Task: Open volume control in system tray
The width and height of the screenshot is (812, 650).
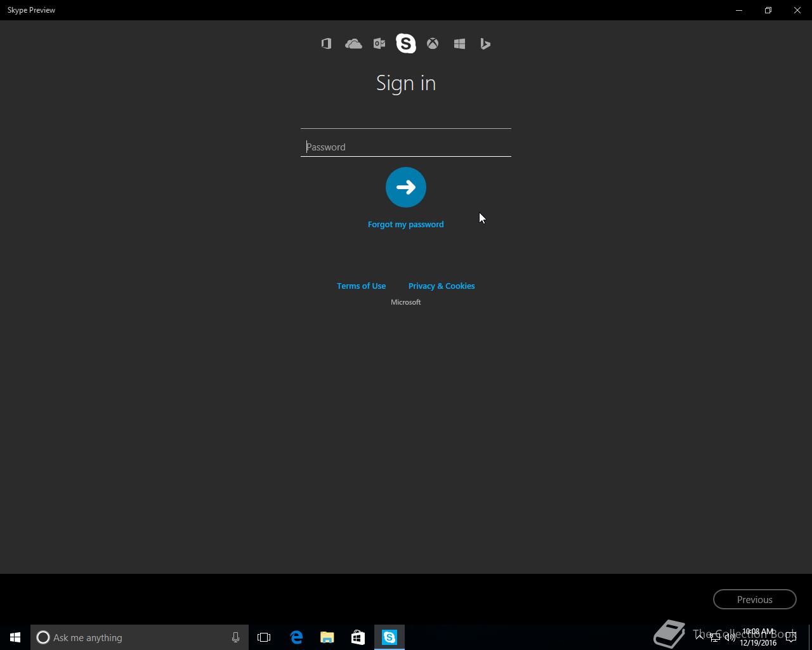Action: 730,637
